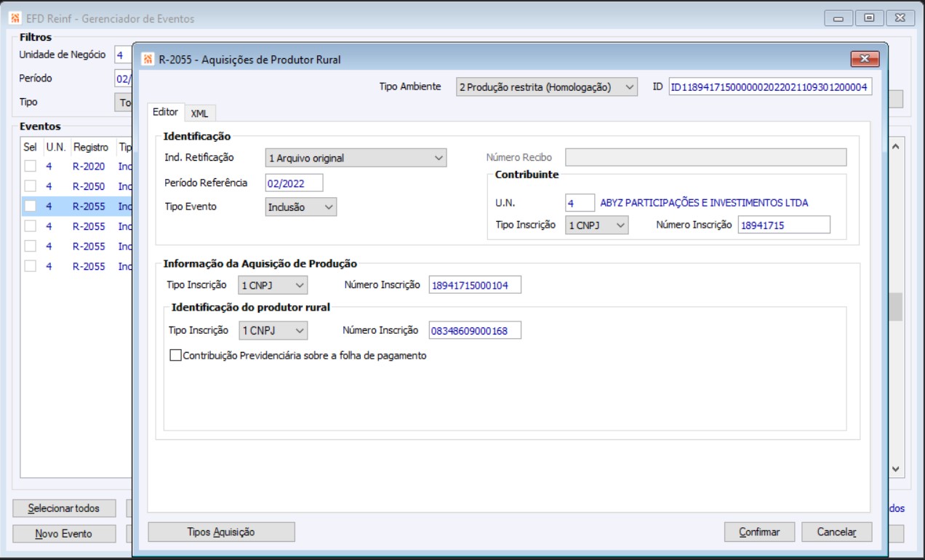The height and width of the screenshot is (560, 925).
Task: Click the produtor rural Número Inscrição 08348609000168
Action: (x=476, y=331)
